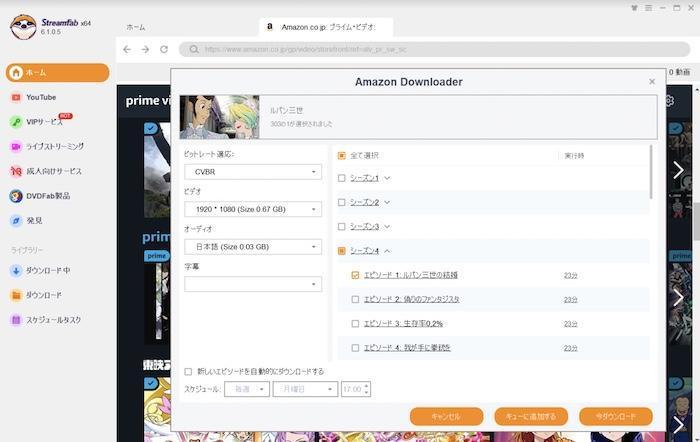This screenshot has height=442, width=700.
Task: Check the シーズン2 checkbox
Action: (x=342, y=202)
